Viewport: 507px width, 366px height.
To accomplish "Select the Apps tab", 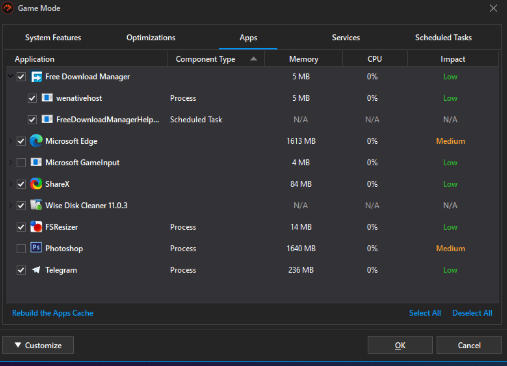I will tap(248, 37).
